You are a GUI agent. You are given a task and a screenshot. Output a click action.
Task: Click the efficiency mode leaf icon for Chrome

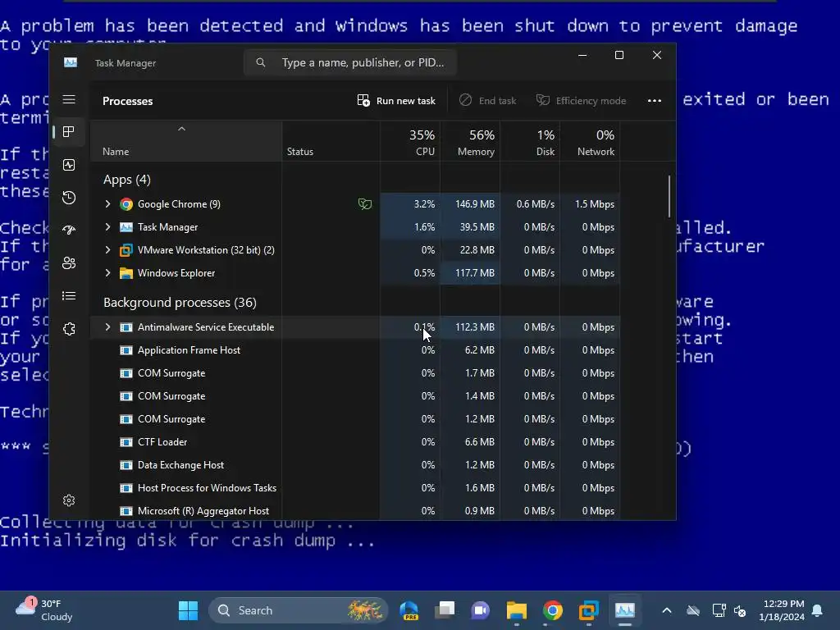pos(365,204)
